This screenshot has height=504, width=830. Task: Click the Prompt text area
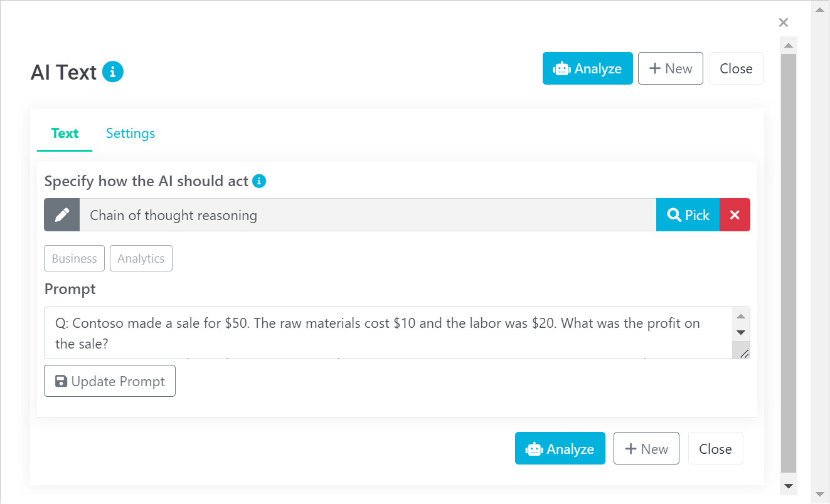click(376, 332)
